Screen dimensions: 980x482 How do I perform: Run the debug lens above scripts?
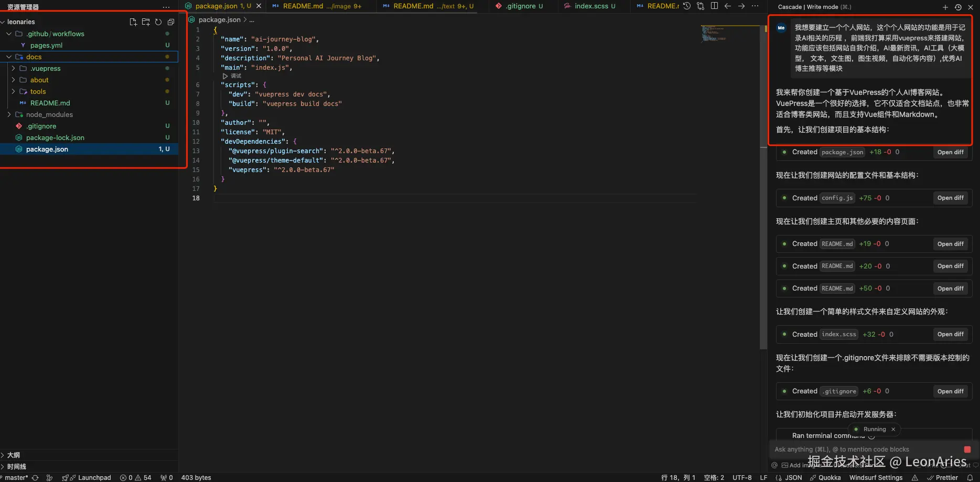tap(232, 76)
